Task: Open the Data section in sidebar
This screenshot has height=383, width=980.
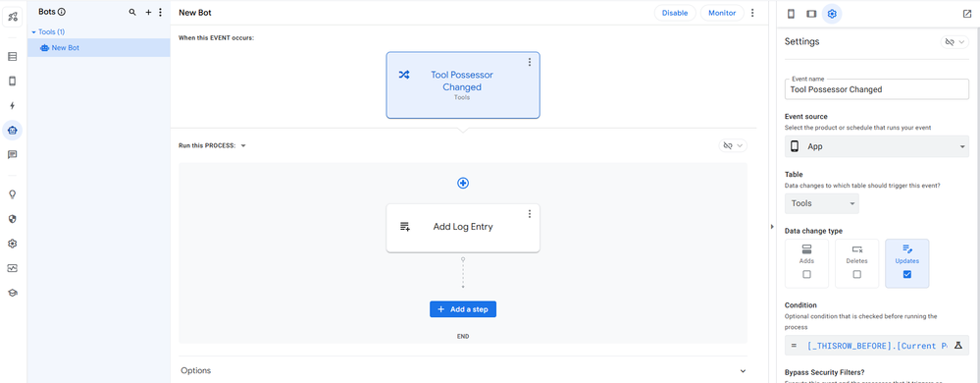Action: (13, 56)
